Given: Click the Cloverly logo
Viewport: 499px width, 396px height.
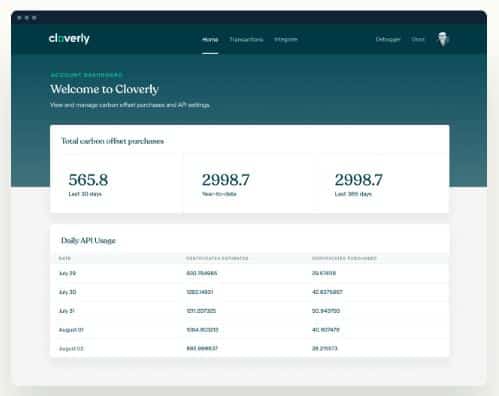Looking at the screenshot, I should pyautogui.click(x=69, y=39).
